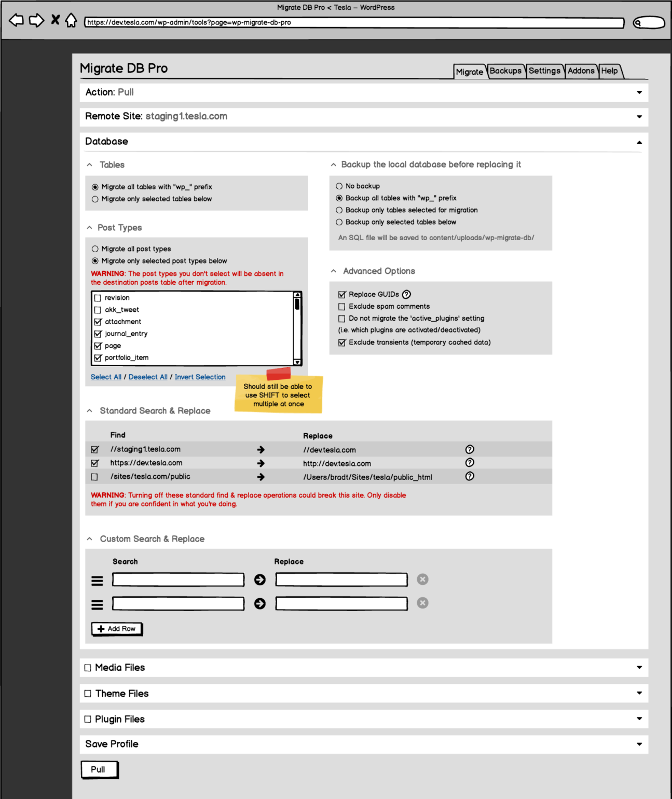Click the arrow beside //staging1.tesla.com
Screen dimensions: 672x799
(261, 450)
